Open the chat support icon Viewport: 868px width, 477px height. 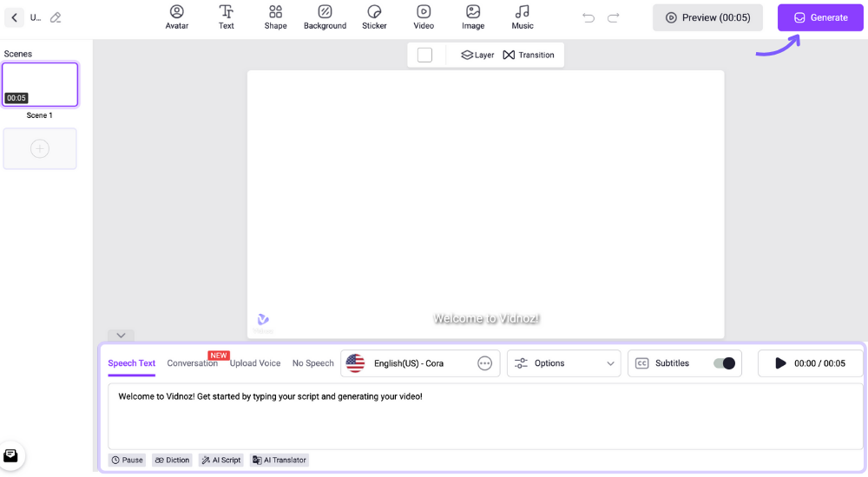(x=10, y=455)
